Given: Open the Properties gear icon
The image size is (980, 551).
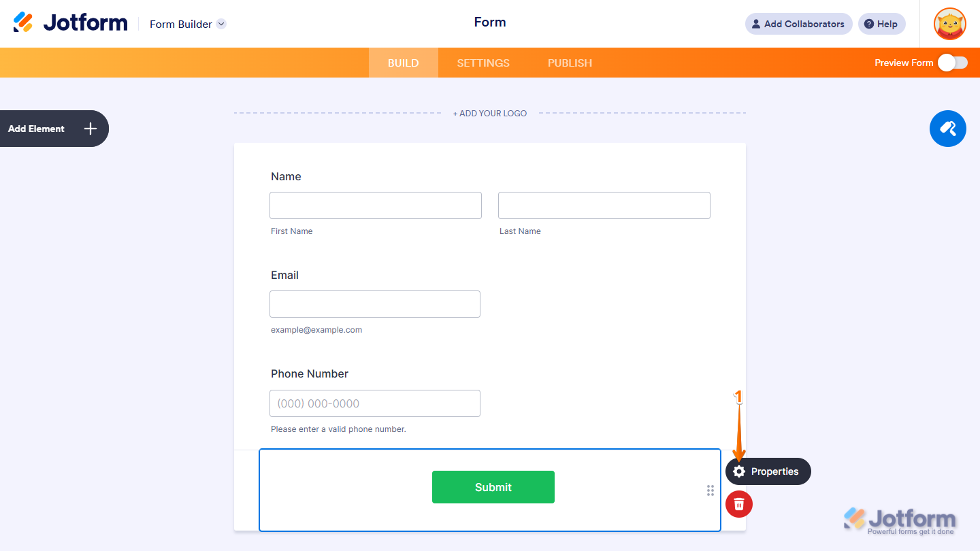Looking at the screenshot, I should [738, 471].
